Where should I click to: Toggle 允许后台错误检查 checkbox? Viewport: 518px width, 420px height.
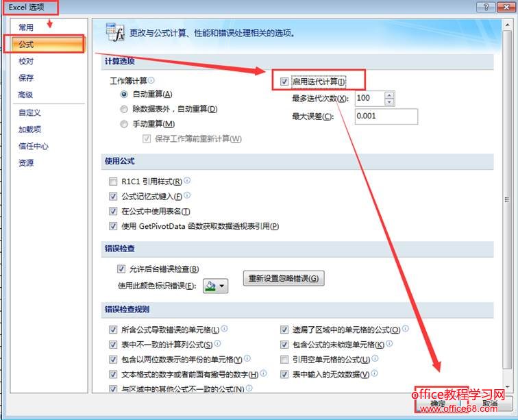pos(121,269)
